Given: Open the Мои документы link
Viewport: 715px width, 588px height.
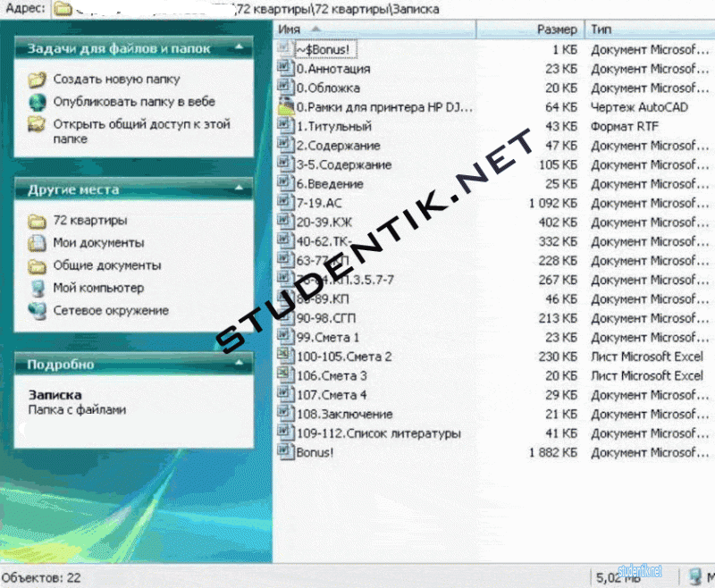Looking at the screenshot, I should 99,242.
